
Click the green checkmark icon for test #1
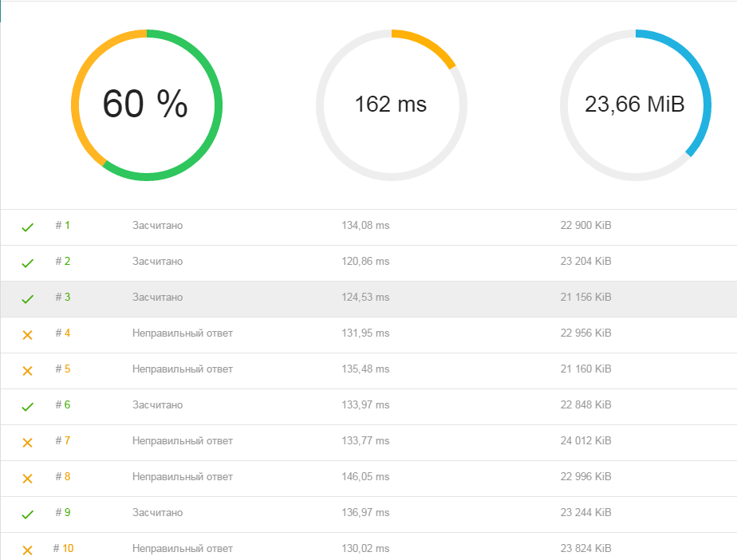coord(28,227)
